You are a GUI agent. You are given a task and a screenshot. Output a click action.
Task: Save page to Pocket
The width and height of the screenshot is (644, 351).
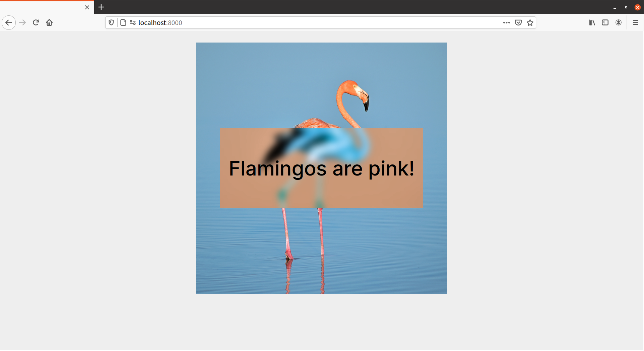pyautogui.click(x=518, y=23)
